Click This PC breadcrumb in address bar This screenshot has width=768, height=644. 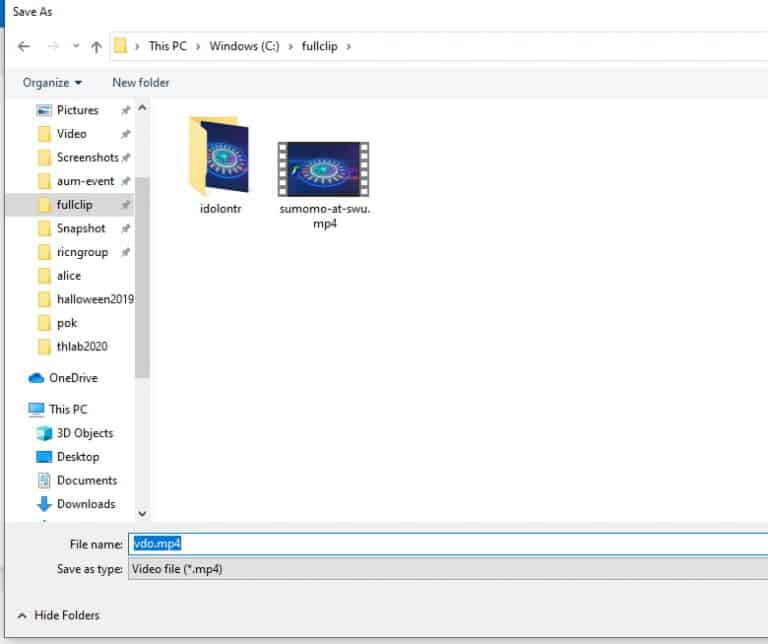tap(168, 46)
